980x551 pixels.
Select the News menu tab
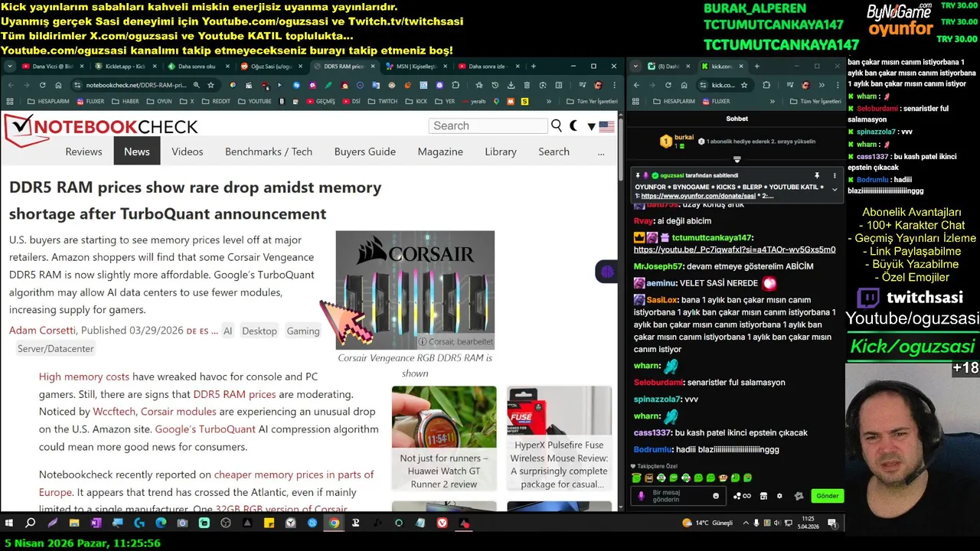(x=137, y=152)
